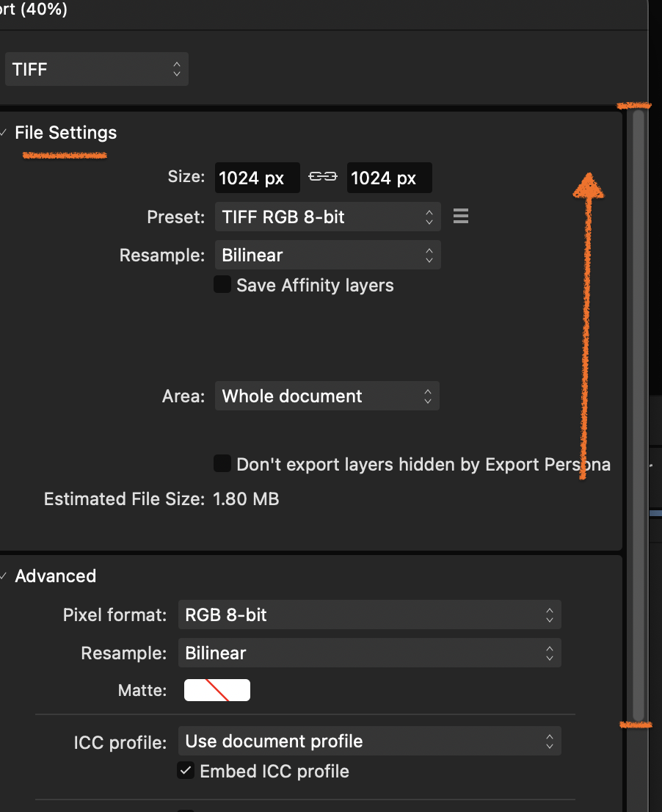Screen dimensions: 662x812
Task: Enable Save Affinity layers checkbox
Action: click(222, 284)
